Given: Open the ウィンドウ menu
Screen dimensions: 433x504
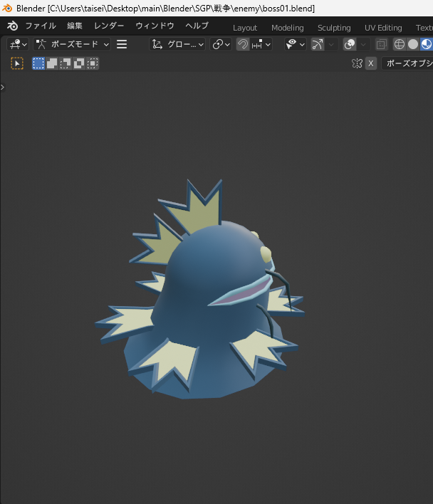Looking at the screenshot, I should click(155, 26).
